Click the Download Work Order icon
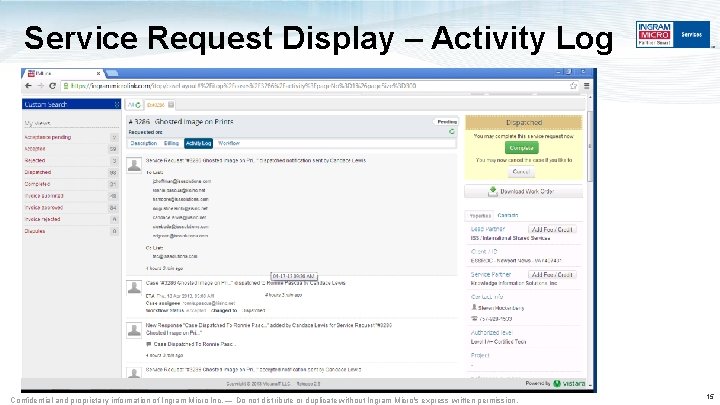 coord(493,191)
